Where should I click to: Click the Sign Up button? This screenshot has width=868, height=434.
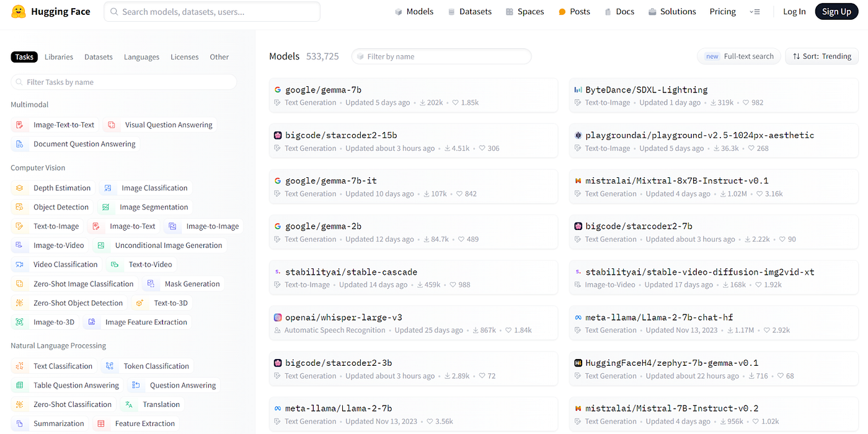click(x=836, y=11)
